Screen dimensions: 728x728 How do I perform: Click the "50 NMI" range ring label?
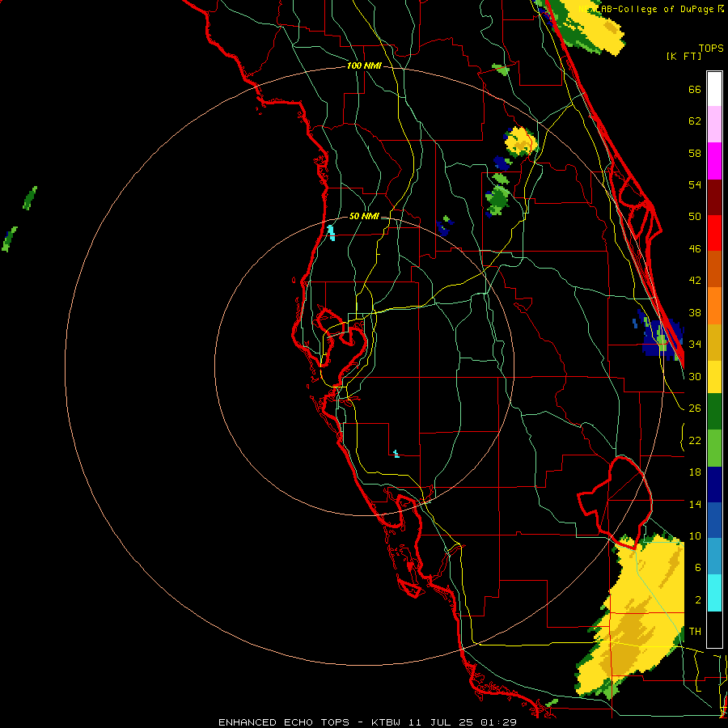[363, 216]
